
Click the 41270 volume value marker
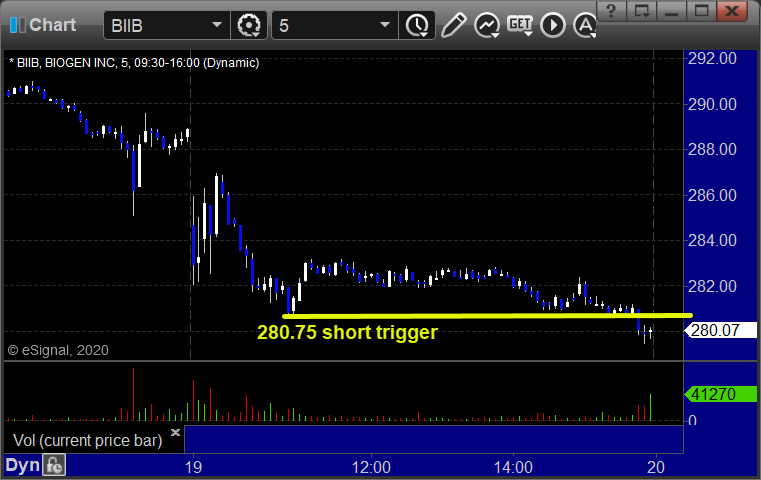pyautogui.click(x=720, y=394)
